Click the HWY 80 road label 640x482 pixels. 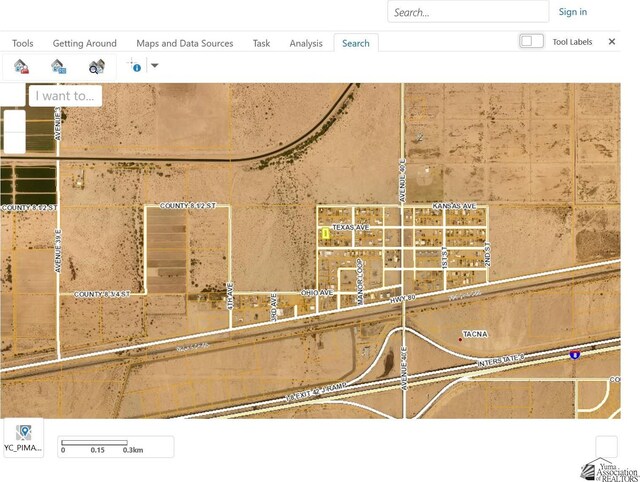coord(402,299)
